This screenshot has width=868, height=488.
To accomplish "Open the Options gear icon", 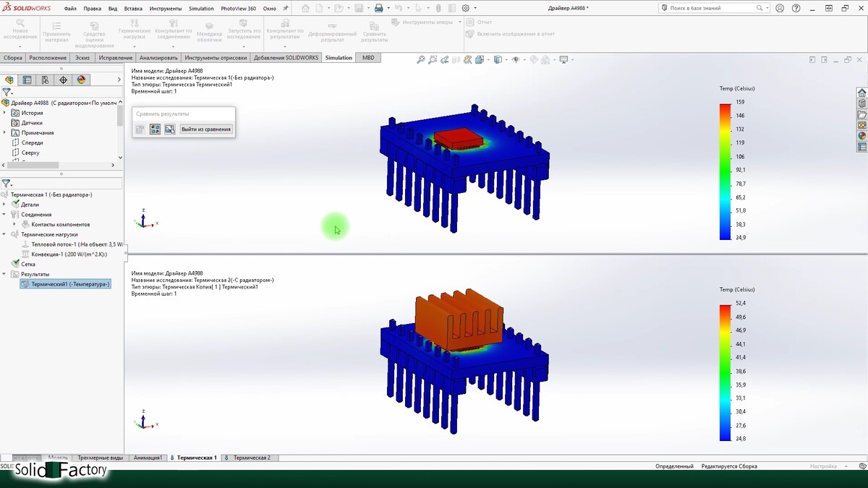I will 466,9.
